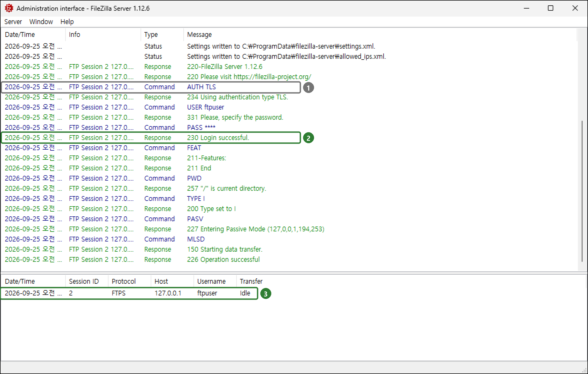Click the FileZilla Server title bar icon
Viewport: 588px width, 374px height.
pyautogui.click(x=9, y=8)
